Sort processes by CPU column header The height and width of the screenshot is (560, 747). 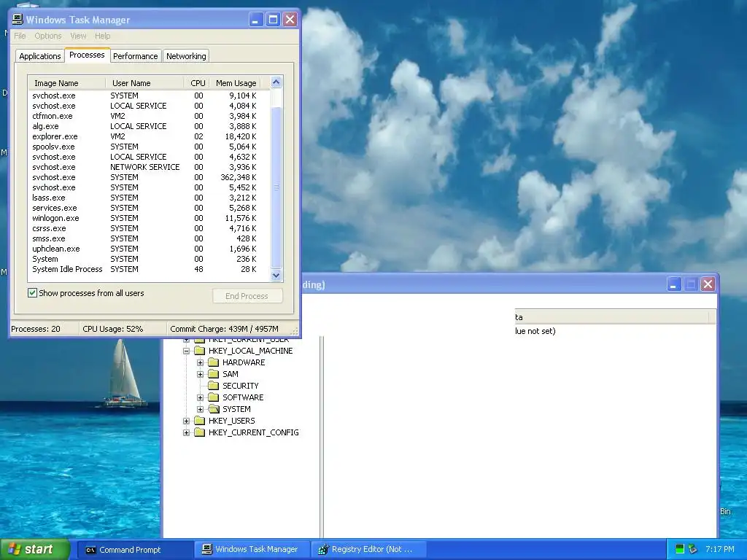tap(197, 83)
